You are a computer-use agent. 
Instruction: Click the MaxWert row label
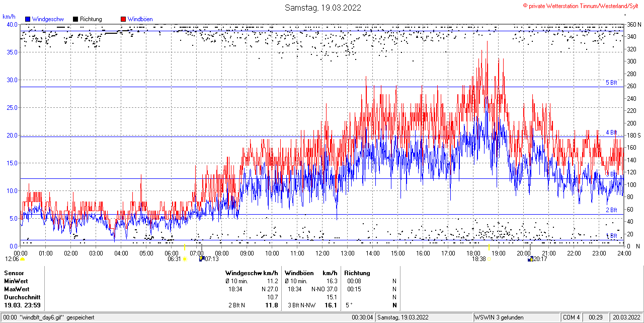click(17, 289)
